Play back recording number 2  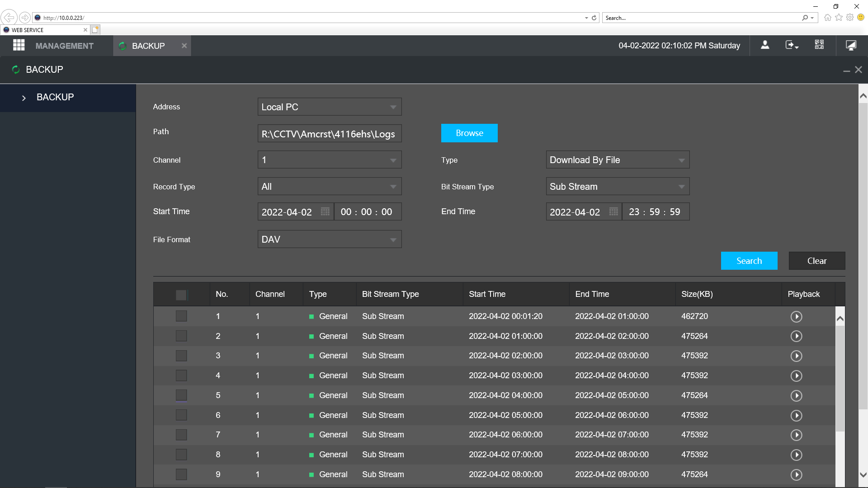pyautogui.click(x=796, y=336)
